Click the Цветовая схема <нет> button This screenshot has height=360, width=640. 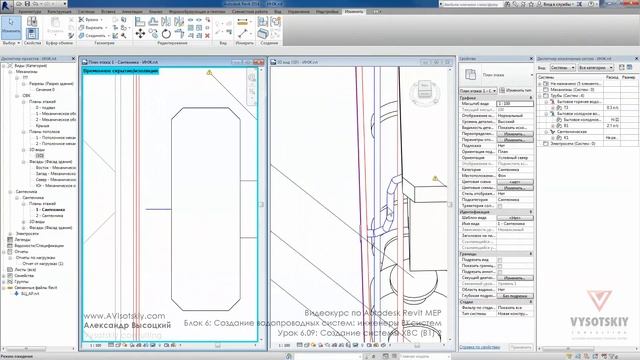515,182
